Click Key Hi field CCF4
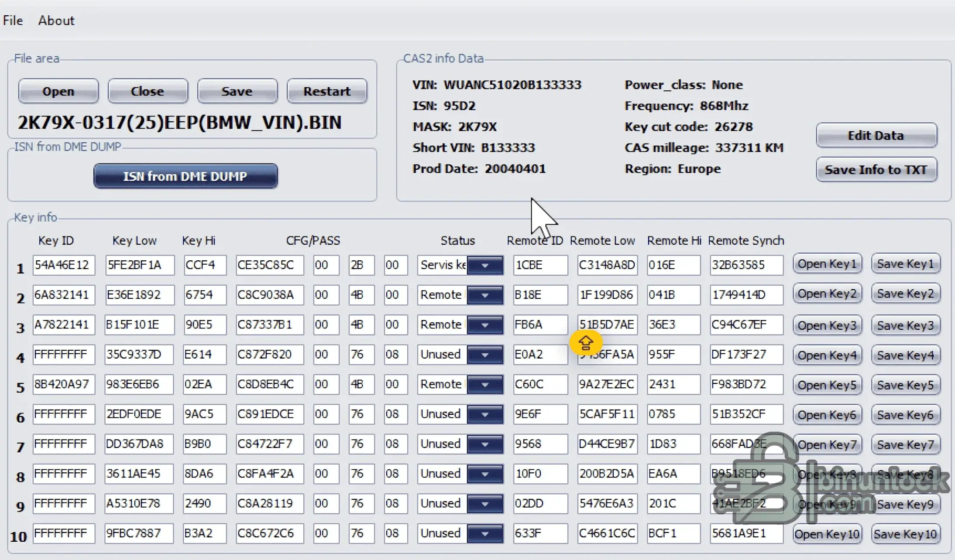Screen dimensions: 955x560 click(205, 265)
